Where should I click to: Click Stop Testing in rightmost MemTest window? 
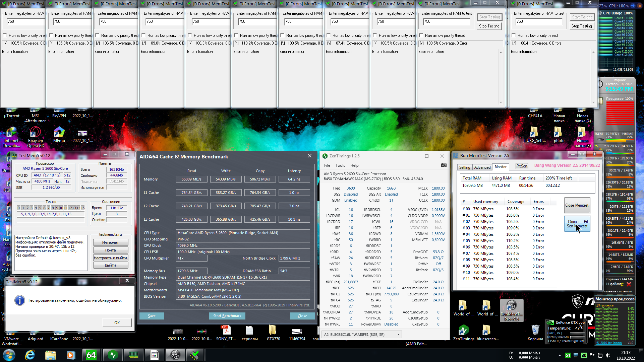click(581, 26)
